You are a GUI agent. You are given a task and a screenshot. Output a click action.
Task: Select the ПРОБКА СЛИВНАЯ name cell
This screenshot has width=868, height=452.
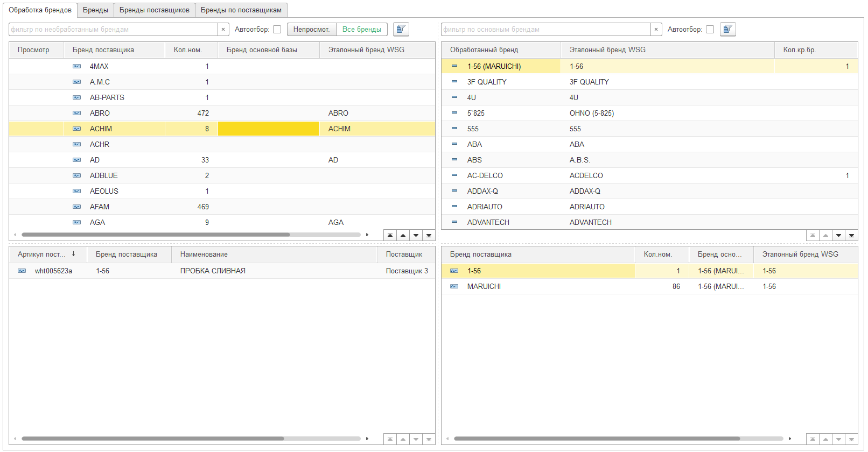pos(274,271)
